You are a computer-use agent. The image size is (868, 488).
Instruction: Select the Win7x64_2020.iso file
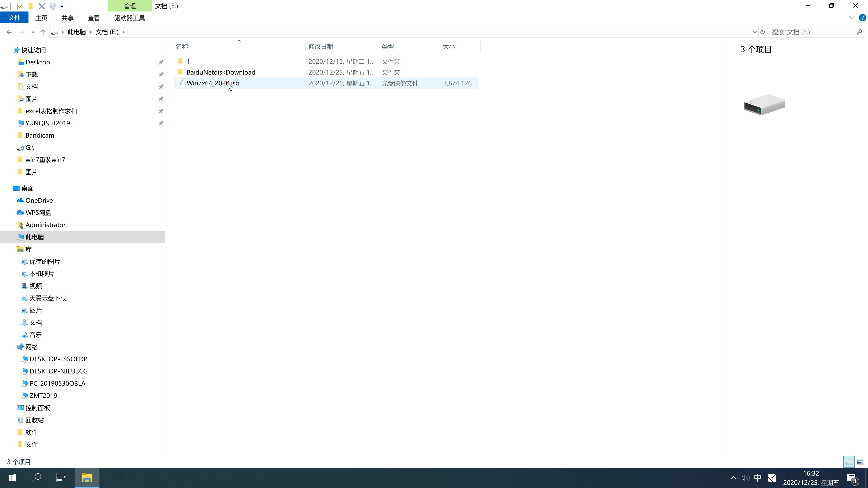click(x=213, y=83)
